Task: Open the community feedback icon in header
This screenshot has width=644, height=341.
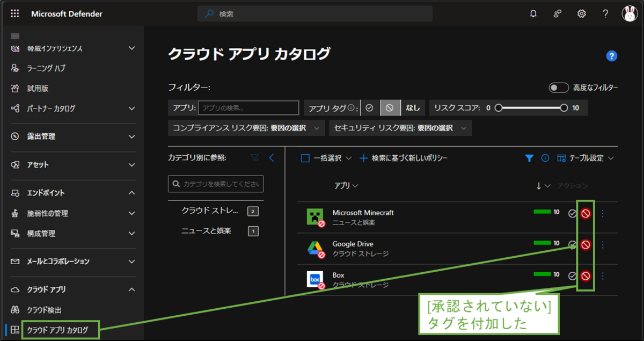Action: (x=557, y=14)
